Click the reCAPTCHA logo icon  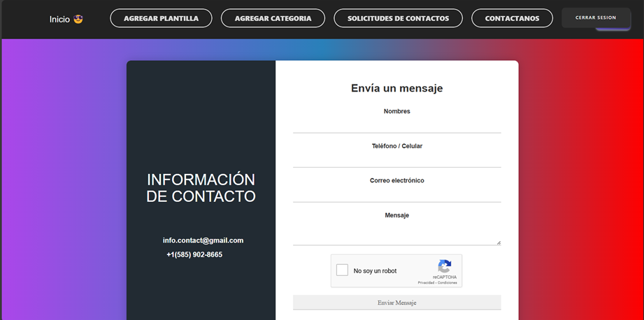[445, 266]
